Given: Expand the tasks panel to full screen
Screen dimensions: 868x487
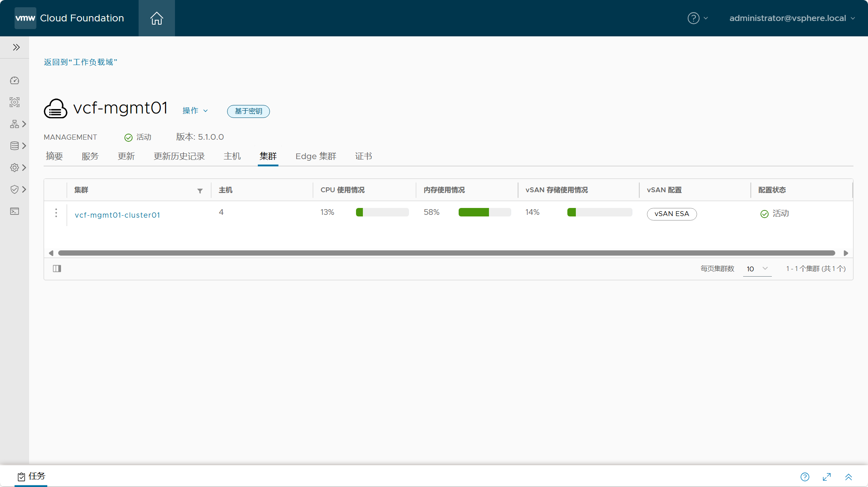Looking at the screenshot, I should tap(827, 477).
